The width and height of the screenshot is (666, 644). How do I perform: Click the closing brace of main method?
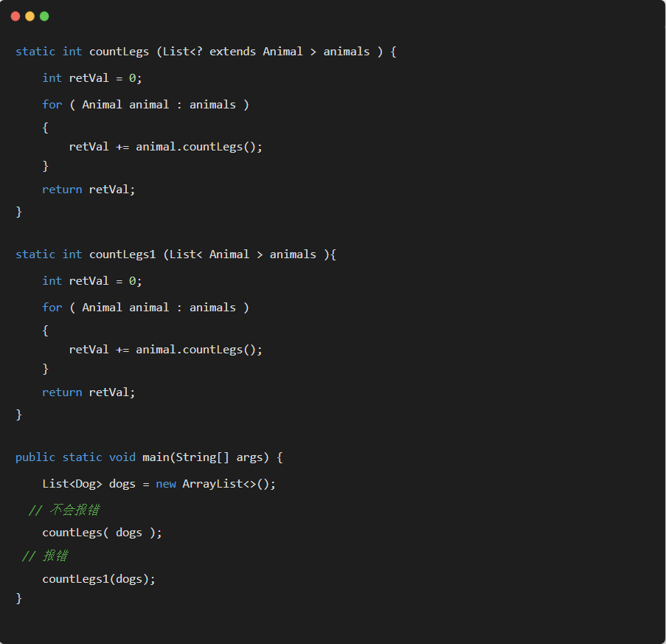pyautogui.click(x=19, y=598)
